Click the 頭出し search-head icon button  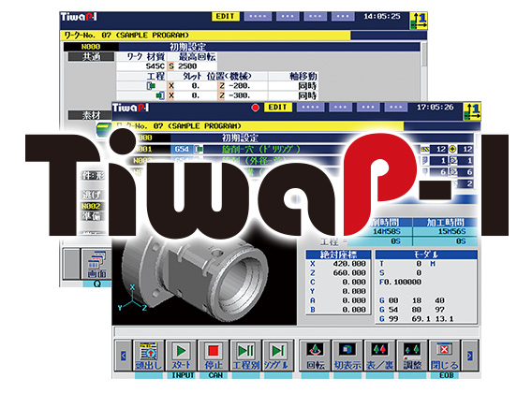pyautogui.click(x=148, y=356)
